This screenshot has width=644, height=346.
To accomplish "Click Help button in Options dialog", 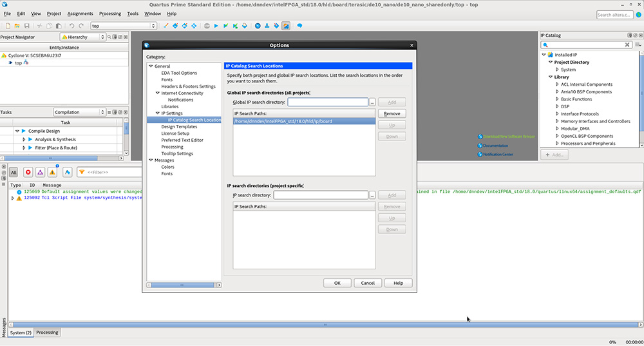I will pyautogui.click(x=399, y=283).
